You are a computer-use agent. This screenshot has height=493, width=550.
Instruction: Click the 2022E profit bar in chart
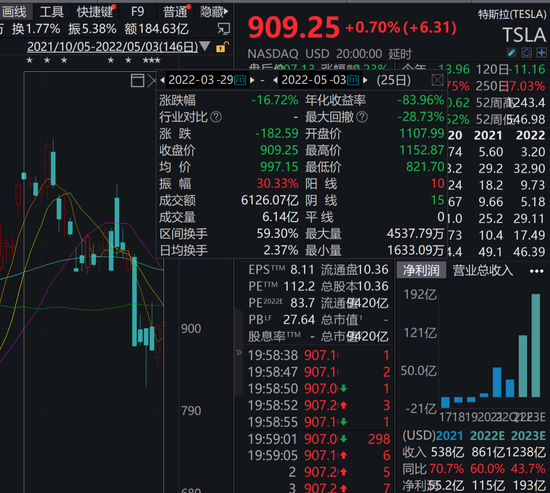coord(523,366)
